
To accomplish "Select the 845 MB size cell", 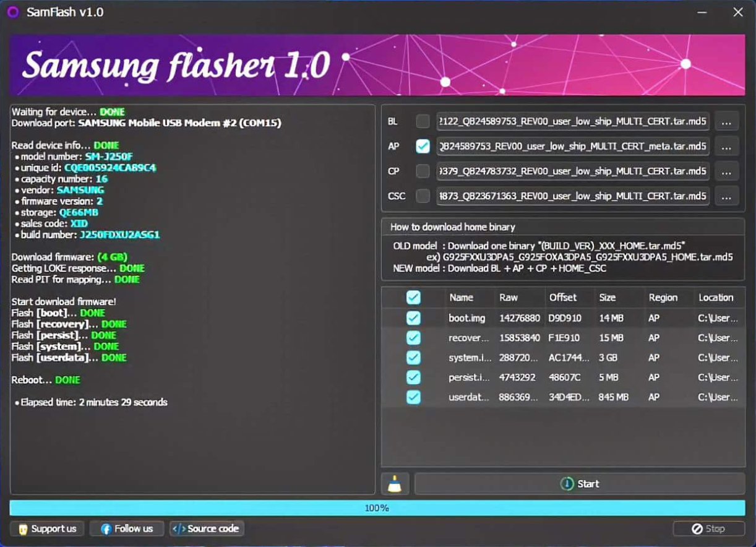I will pyautogui.click(x=614, y=397).
